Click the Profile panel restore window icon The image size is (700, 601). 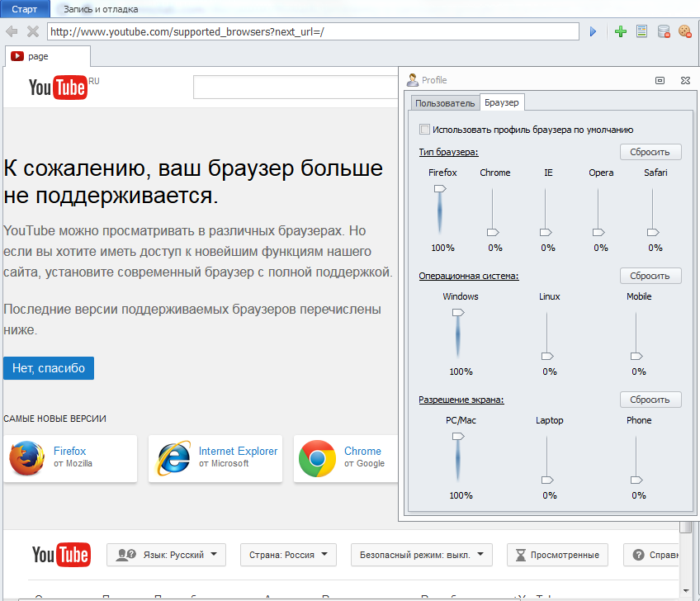coord(660,80)
